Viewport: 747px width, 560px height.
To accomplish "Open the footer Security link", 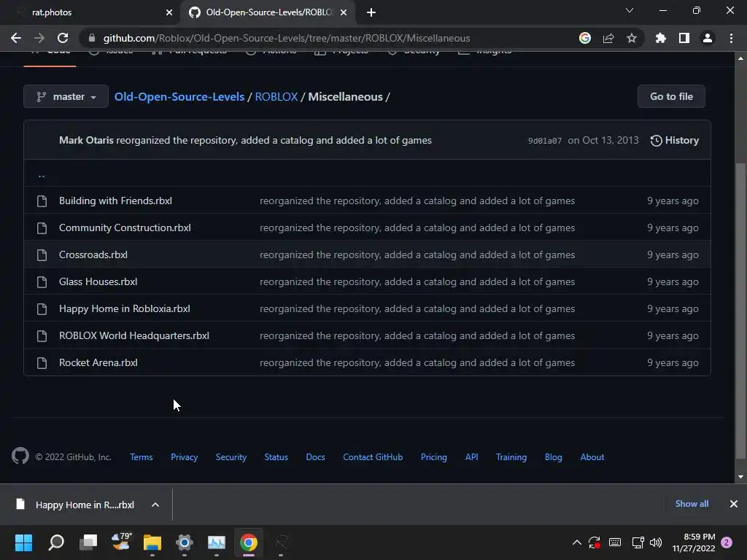I will [x=231, y=457].
